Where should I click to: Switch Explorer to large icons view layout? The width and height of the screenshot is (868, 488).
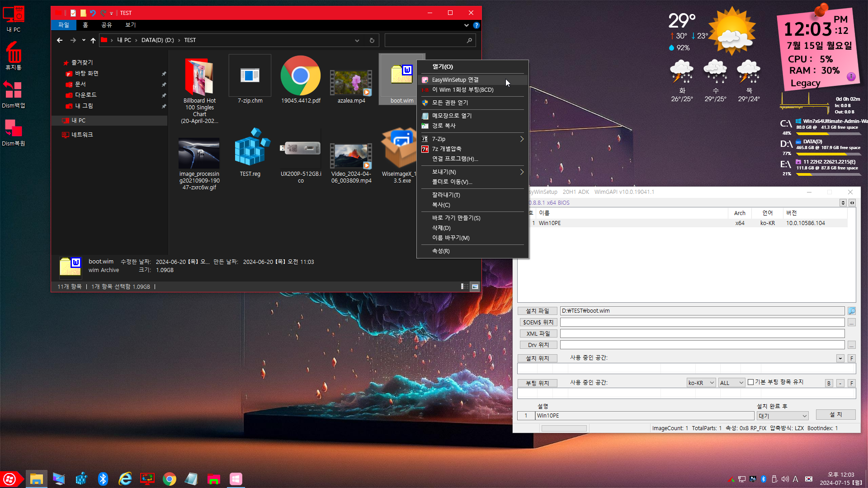[x=475, y=286]
